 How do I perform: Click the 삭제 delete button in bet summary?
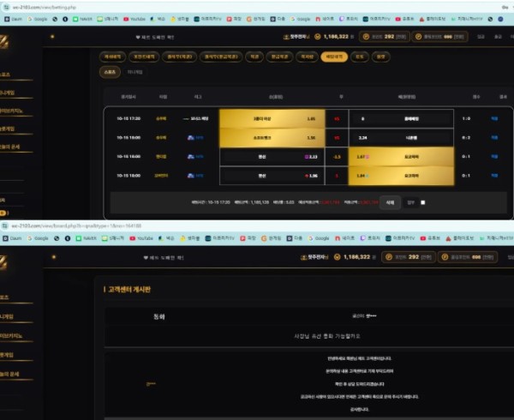click(x=390, y=202)
